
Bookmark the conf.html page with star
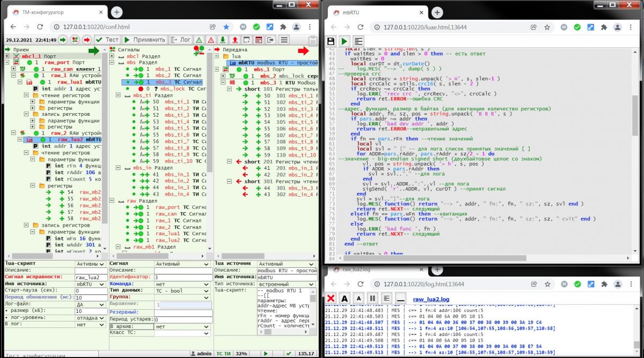point(226,26)
